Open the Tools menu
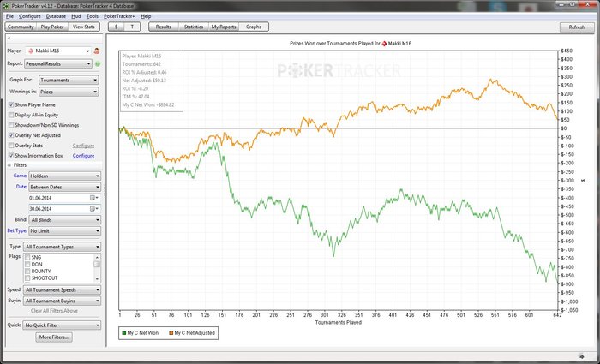This screenshot has width=600, height=364. [x=93, y=16]
